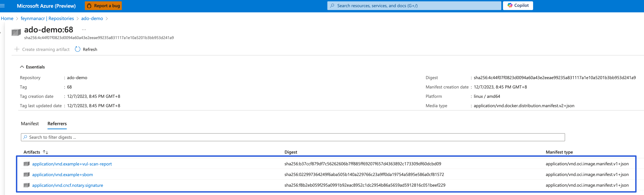
Task: Open Copilot in the top bar
Action: coord(518,6)
